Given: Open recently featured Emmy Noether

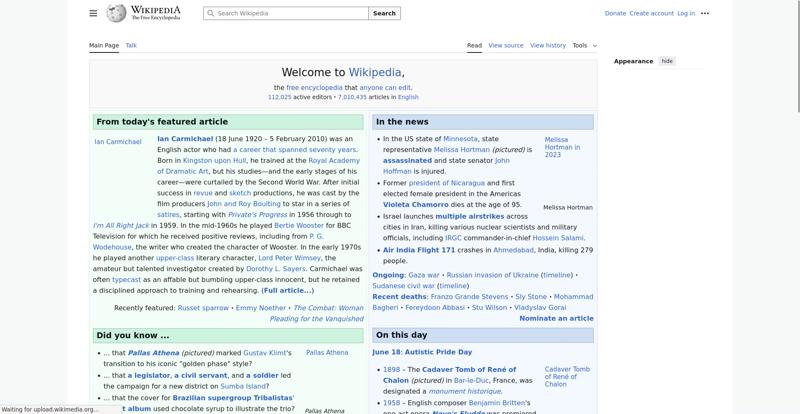Looking at the screenshot, I should tap(261, 308).
